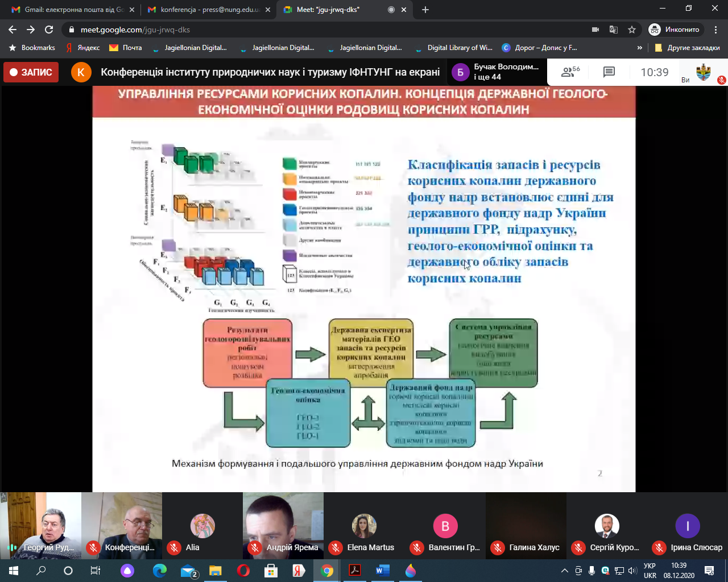Show the participants list icon
The image size is (728, 582).
coord(570,72)
